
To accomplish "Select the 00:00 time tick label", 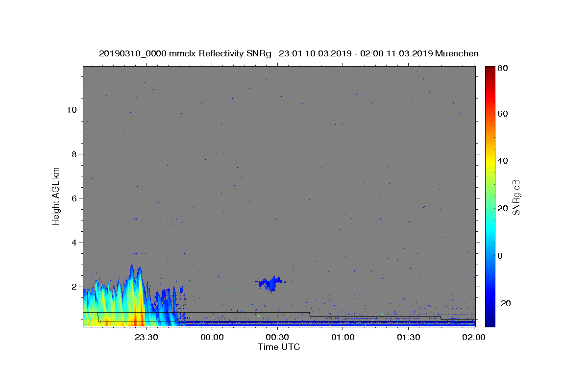I will tap(212, 337).
